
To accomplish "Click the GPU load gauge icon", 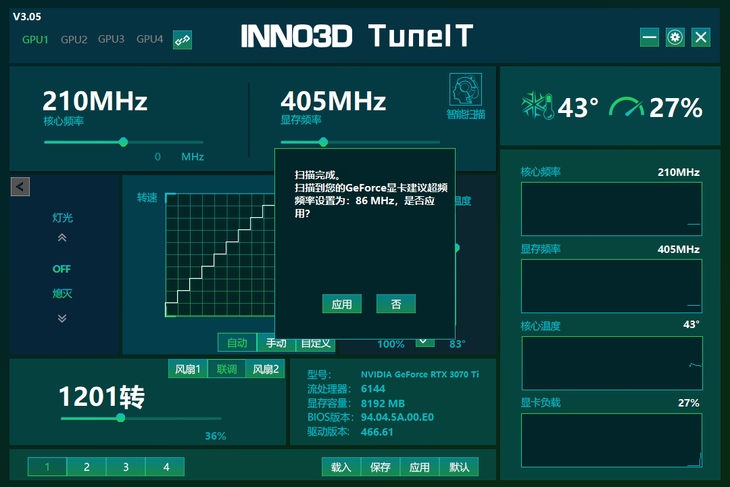I will pyautogui.click(x=627, y=106).
